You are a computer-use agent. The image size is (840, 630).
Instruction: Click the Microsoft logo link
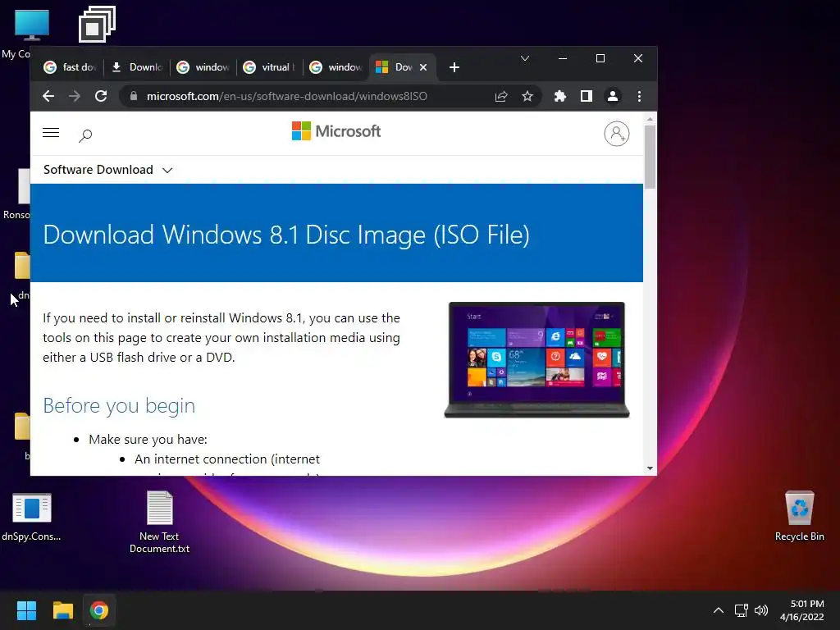pyautogui.click(x=336, y=131)
